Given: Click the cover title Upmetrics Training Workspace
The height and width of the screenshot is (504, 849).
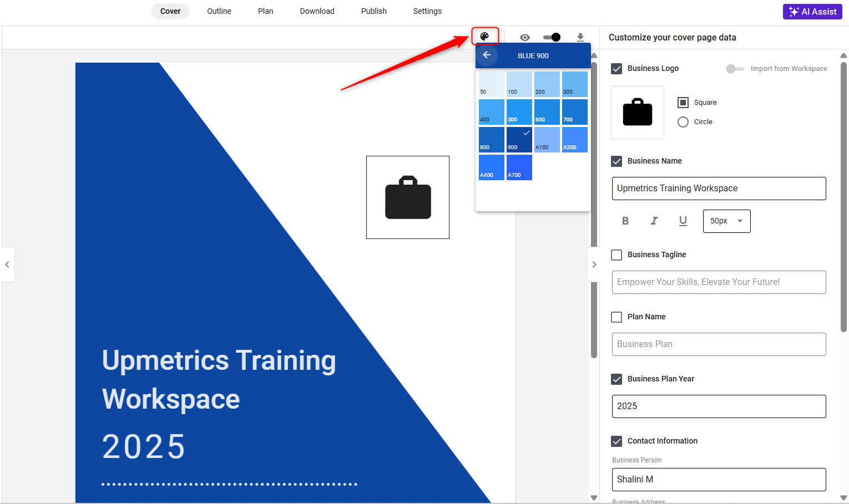Looking at the screenshot, I should [219, 380].
